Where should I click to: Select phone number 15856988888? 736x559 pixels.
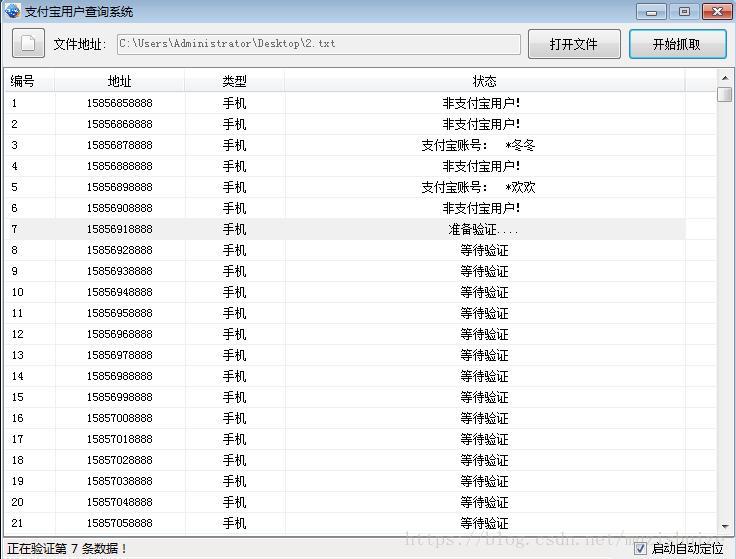click(x=120, y=376)
